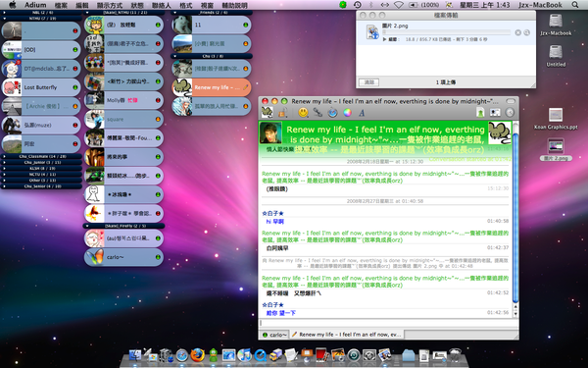Open Wi-Fi status in the menu bar
Image resolution: width=588 pixels, height=368 pixels.
pyautogui.click(x=399, y=5)
